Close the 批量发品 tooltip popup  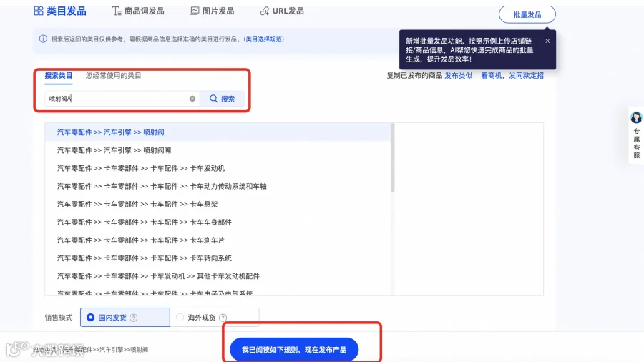tap(547, 41)
